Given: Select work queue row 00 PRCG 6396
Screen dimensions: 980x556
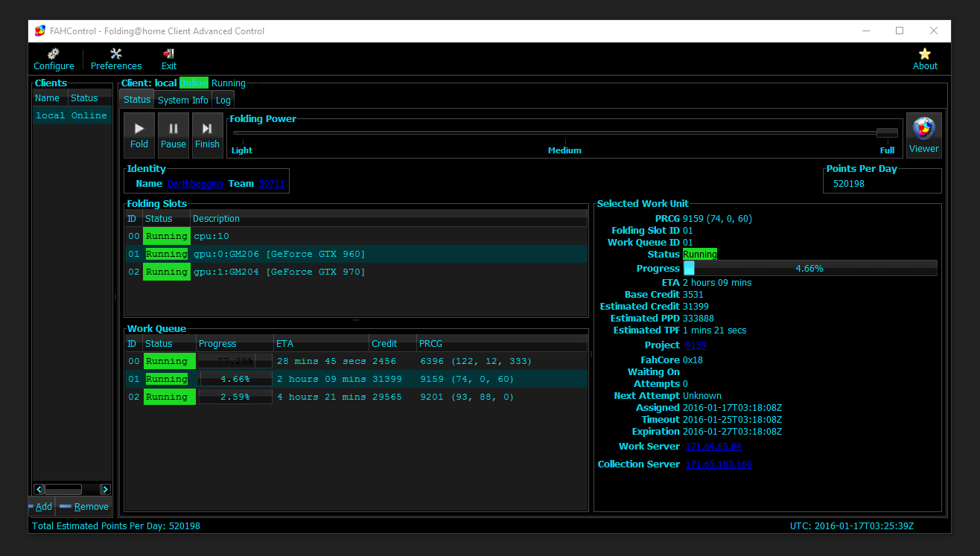Looking at the screenshot, I should (x=356, y=361).
